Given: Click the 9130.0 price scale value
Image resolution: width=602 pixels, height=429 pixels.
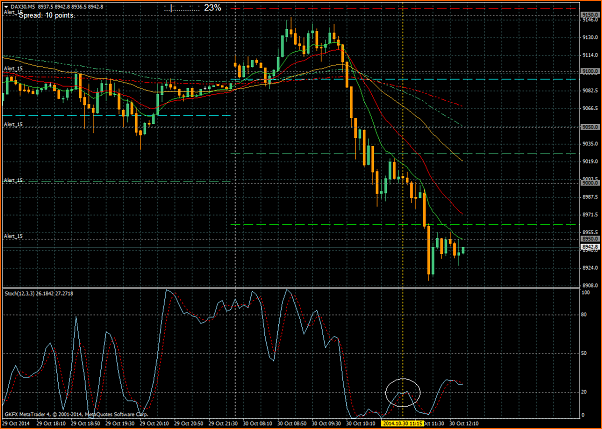Looking at the screenshot, I should (x=592, y=38).
